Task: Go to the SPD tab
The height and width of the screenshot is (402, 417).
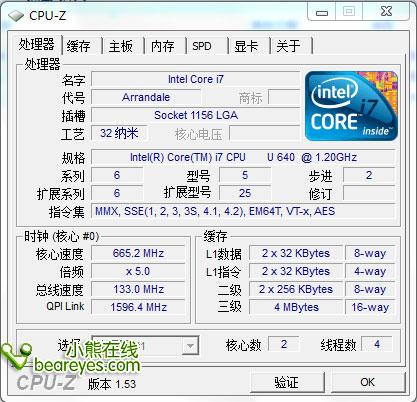Action: (202, 46)
